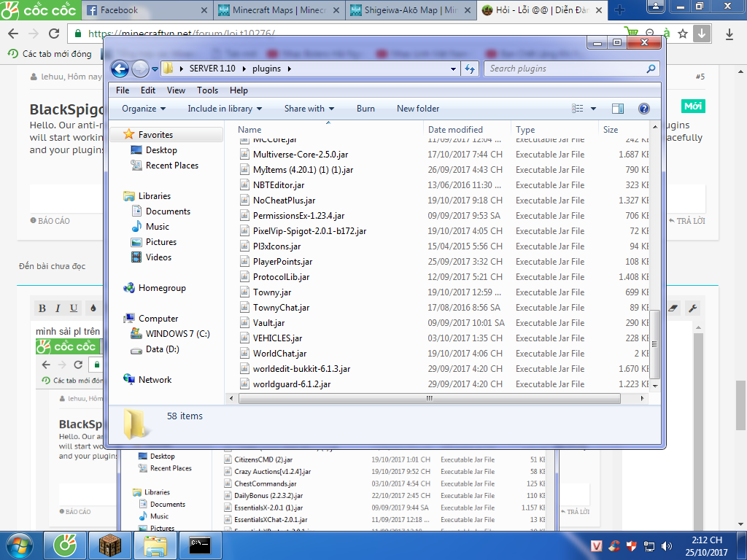Select the ProtocolLib.jar file

281,277
